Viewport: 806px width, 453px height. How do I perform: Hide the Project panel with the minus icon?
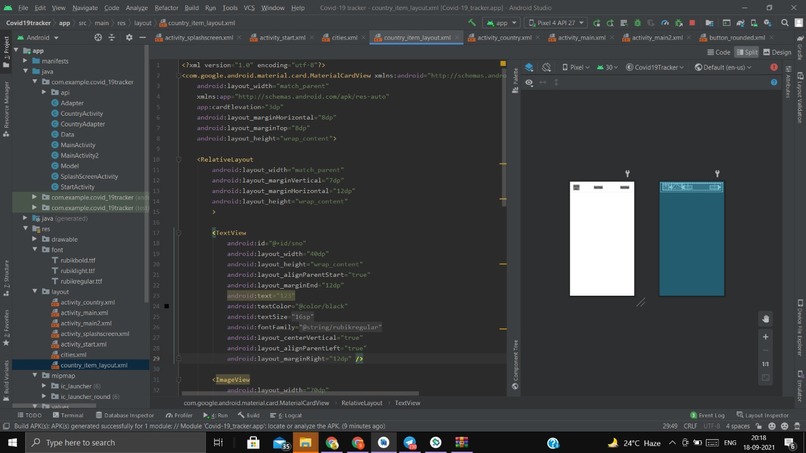click(142, 38)
